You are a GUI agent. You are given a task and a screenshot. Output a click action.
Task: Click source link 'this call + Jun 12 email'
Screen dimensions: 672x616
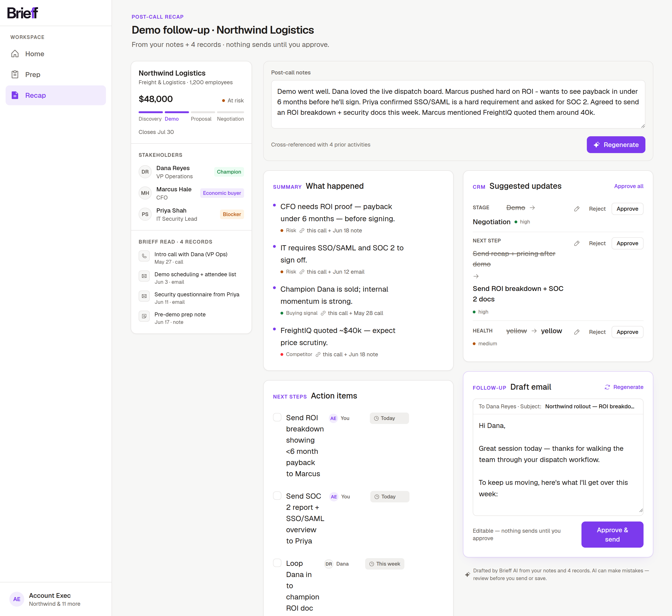332,272
